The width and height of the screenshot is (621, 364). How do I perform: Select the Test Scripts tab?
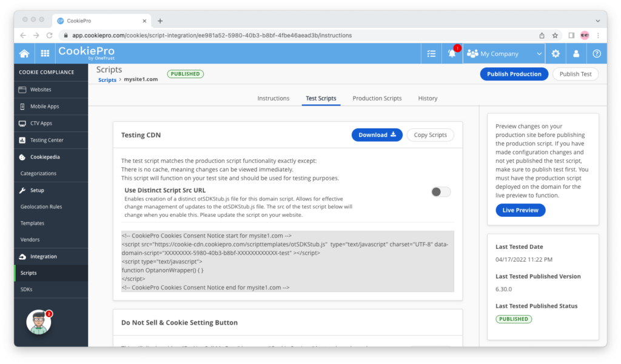[x=321, y=98]
